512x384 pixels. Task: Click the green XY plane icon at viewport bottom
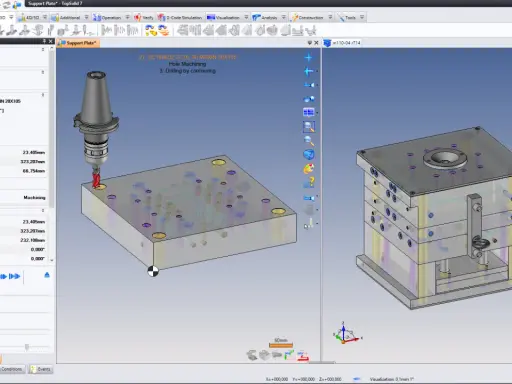pos(289,355)
